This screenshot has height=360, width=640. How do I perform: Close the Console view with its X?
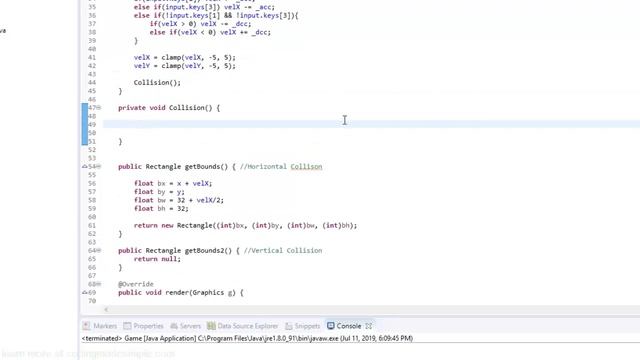pos(369,326)
